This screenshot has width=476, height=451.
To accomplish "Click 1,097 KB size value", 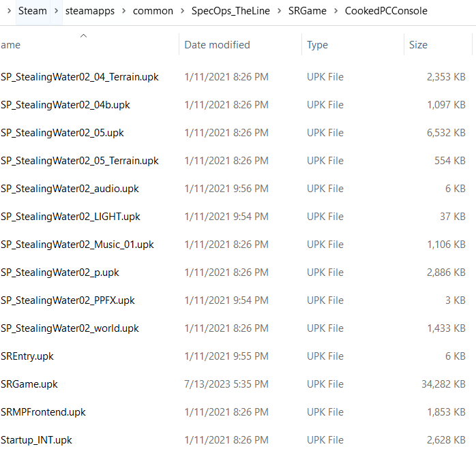I will point(446,105).
